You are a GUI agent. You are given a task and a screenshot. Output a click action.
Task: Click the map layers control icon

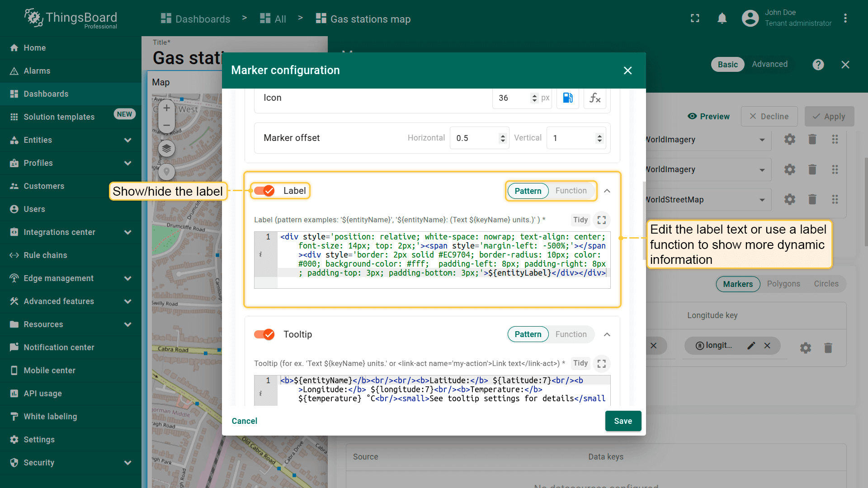(166, 148)
